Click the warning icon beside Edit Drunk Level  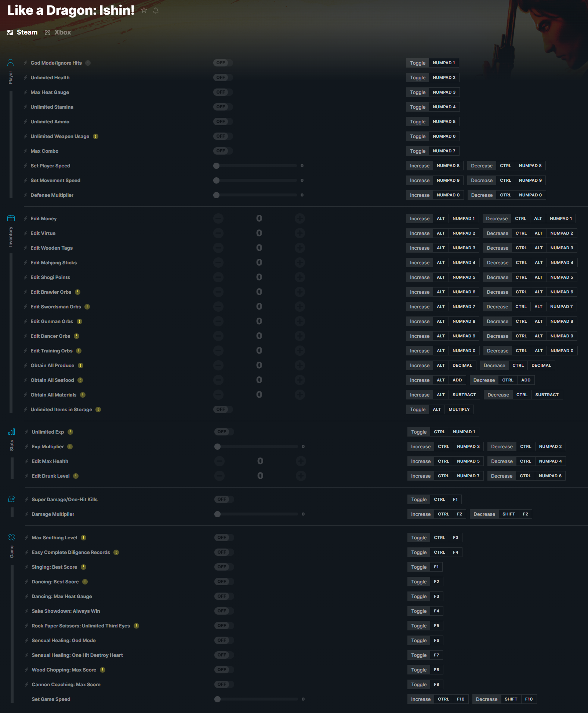[76, 476]
